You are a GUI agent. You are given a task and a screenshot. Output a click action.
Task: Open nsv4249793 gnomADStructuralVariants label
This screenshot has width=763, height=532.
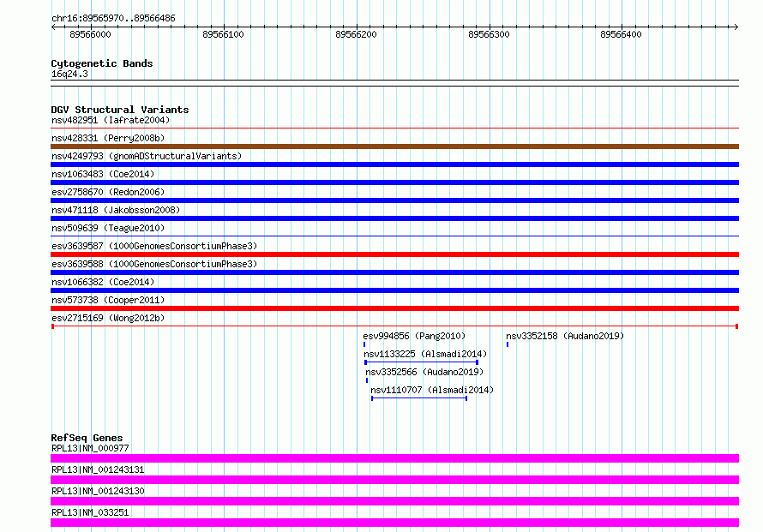147,156
